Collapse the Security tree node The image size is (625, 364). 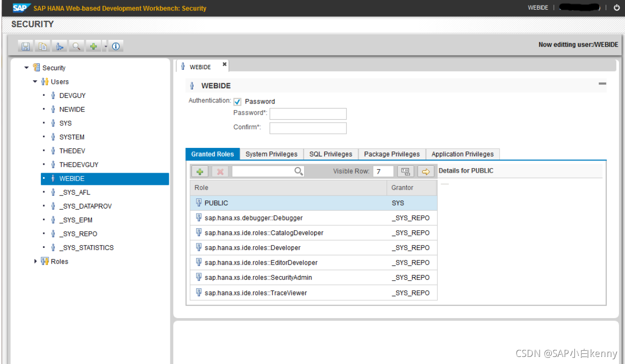click(x=27, y=68)
